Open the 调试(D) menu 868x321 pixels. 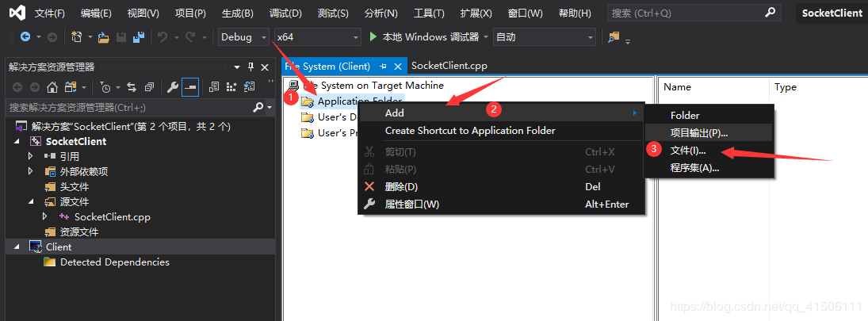(285, 13)
